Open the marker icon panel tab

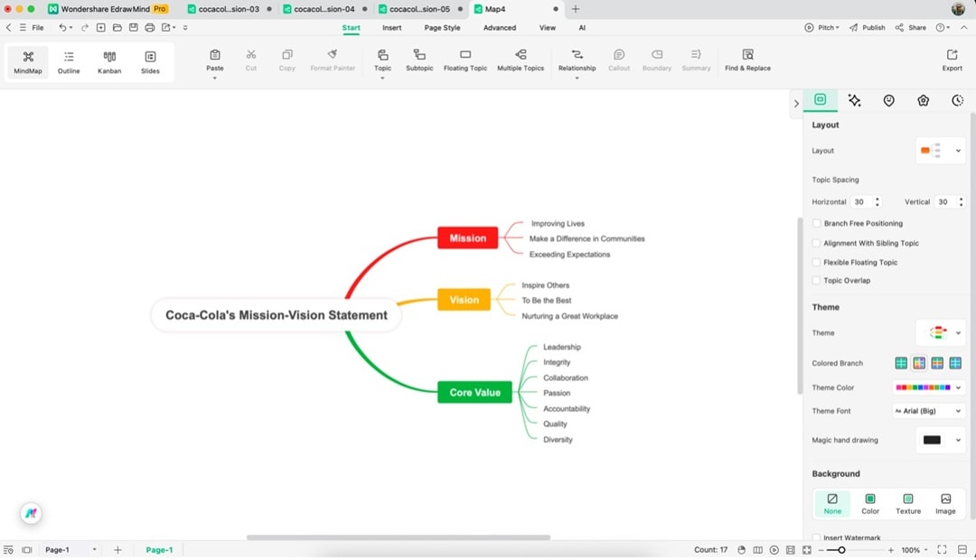tap(888, 100)
